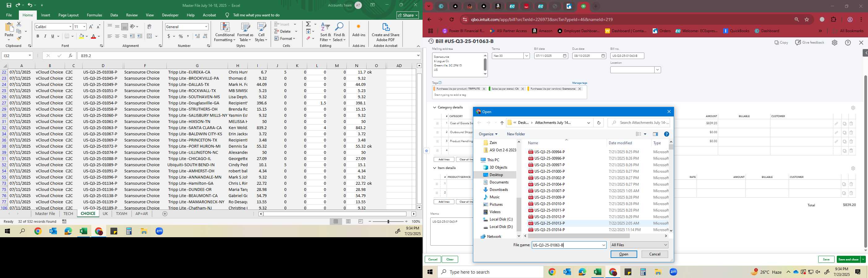Click the Font Color button in Excel
This screenshot has height=278, width=868.
tap(94, 36)
